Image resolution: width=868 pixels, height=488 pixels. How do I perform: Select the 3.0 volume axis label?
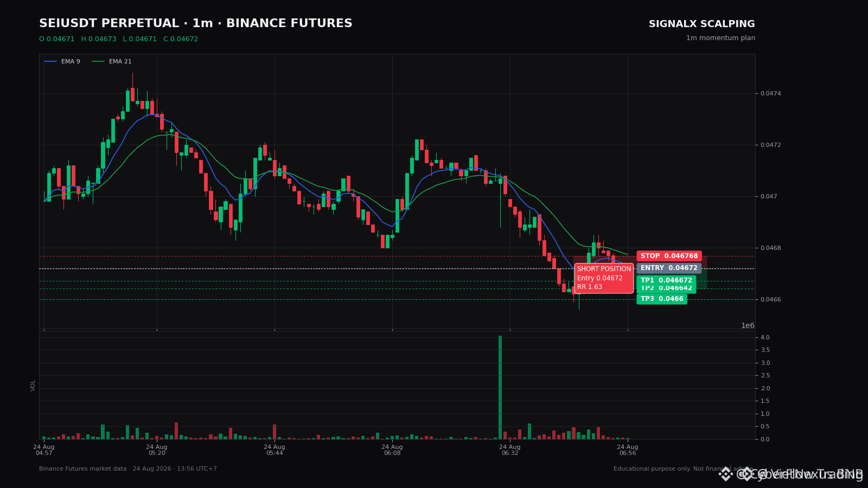765,363
